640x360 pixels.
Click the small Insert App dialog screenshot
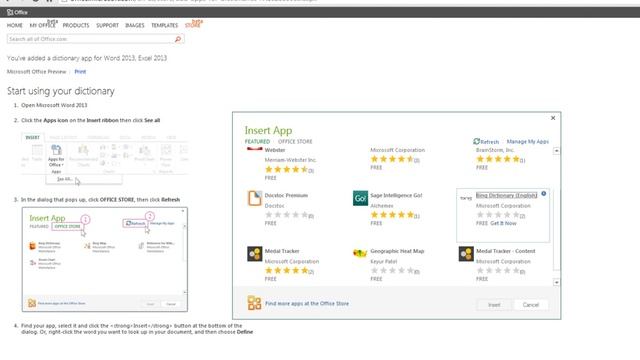[105, 260]
